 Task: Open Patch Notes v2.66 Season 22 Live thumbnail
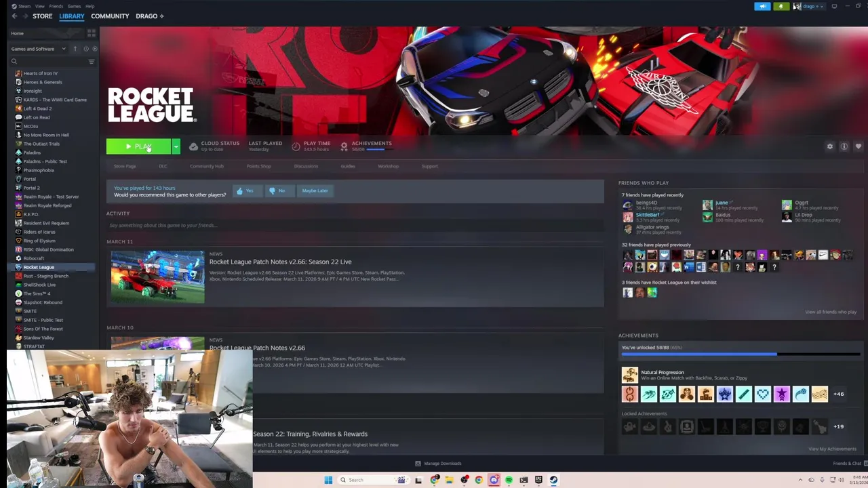[x=157, y=277]
